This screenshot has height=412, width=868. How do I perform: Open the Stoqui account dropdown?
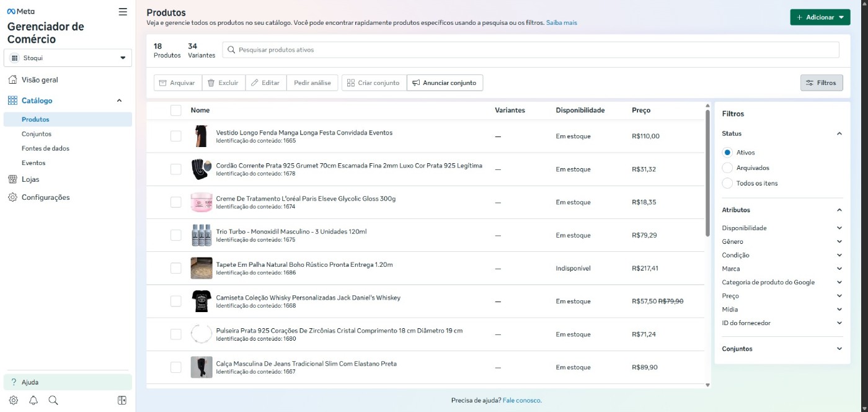[68, 58]
